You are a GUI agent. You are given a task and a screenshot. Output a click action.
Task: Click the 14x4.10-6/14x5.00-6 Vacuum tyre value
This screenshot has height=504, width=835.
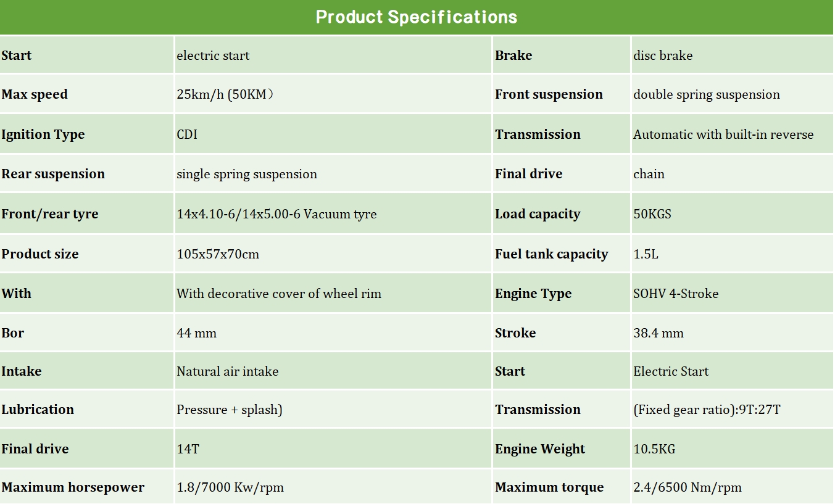click(276, 214)
